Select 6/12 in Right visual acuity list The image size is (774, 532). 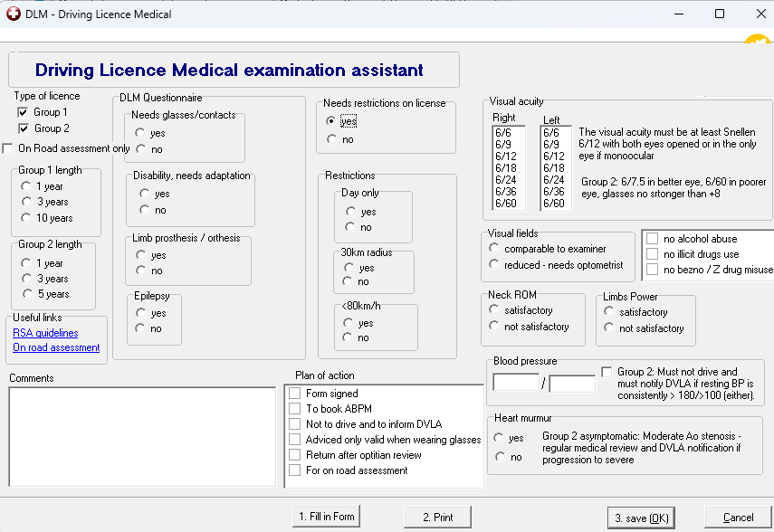click(x=504, y=157)
